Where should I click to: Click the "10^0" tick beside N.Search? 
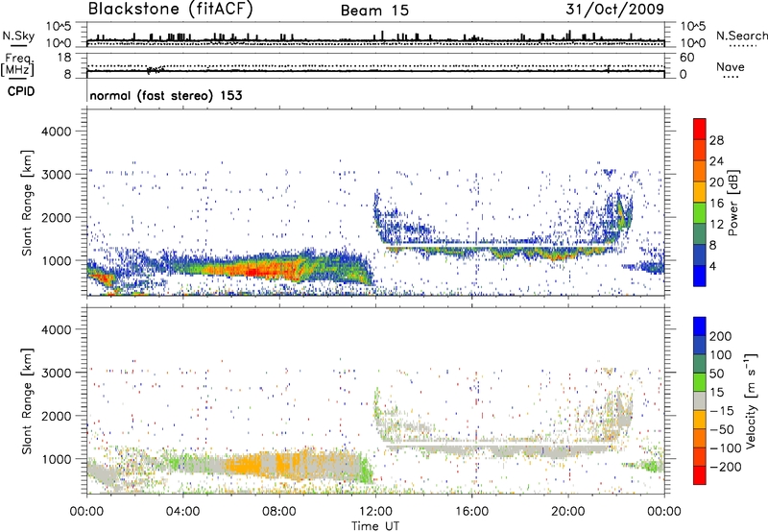click(x=693, y=43)
